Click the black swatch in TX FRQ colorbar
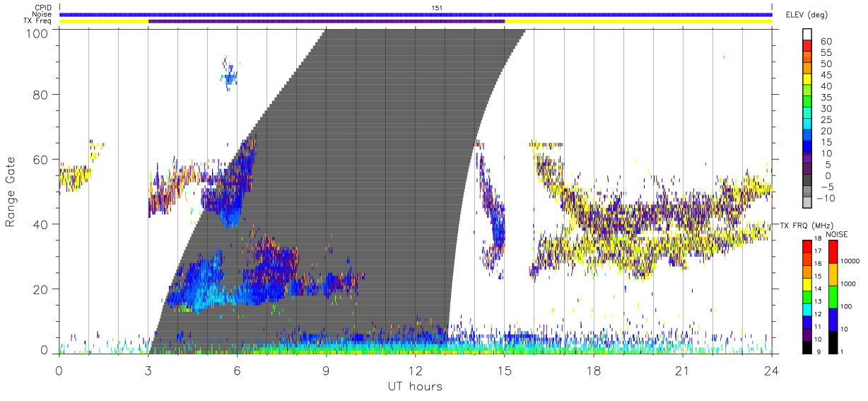 (x=807, y=347)
